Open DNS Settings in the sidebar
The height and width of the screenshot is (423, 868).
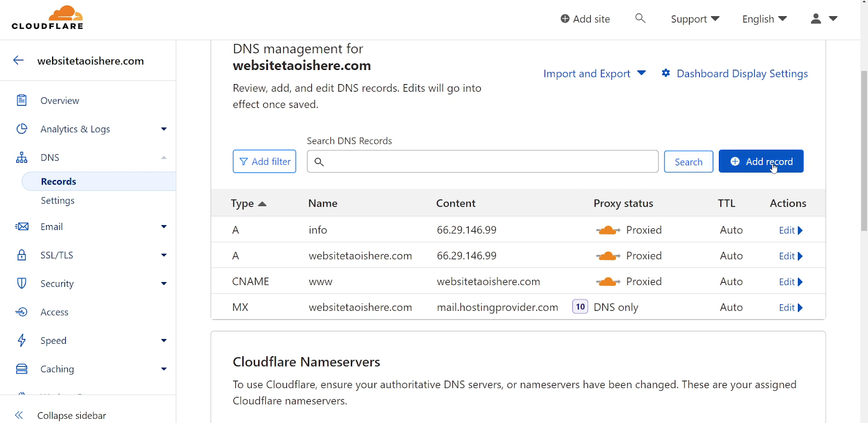point(58,200)
